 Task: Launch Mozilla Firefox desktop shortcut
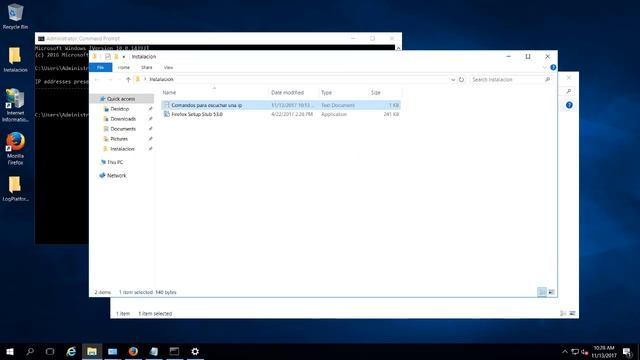(15, 149)
